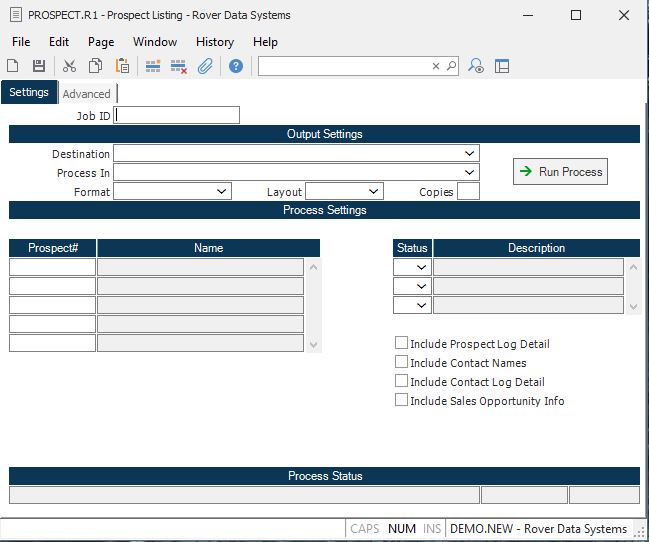The width and height of the screenshot is (649, 542).
Task: Open the History menu
Action: pos(214,42)
